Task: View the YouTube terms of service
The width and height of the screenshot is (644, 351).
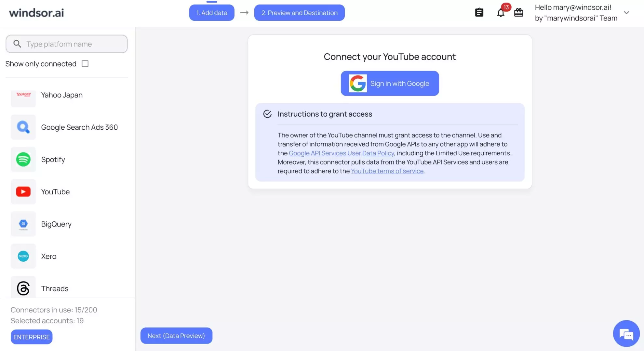Action: (387, 171)
